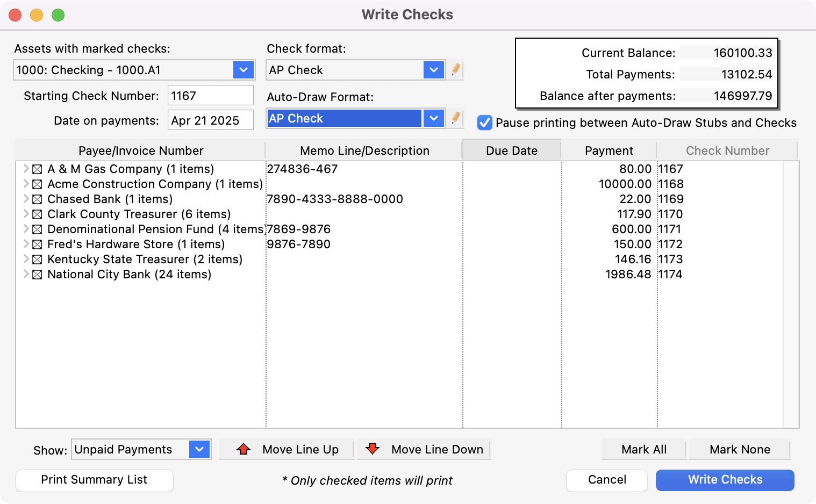Screen dimensions: 816x504
Task: Expand the Acme Construction Company row
Action: tap(25, 184)
